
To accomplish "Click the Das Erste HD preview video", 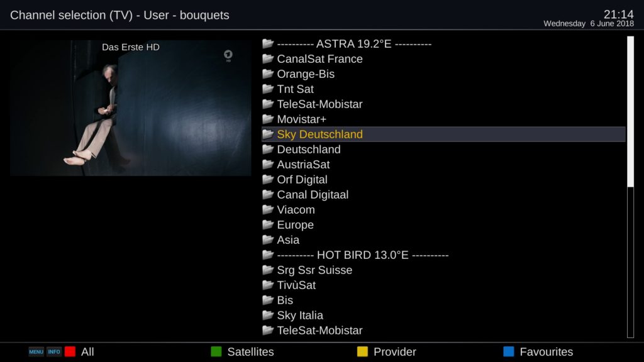I will point(131,108).
